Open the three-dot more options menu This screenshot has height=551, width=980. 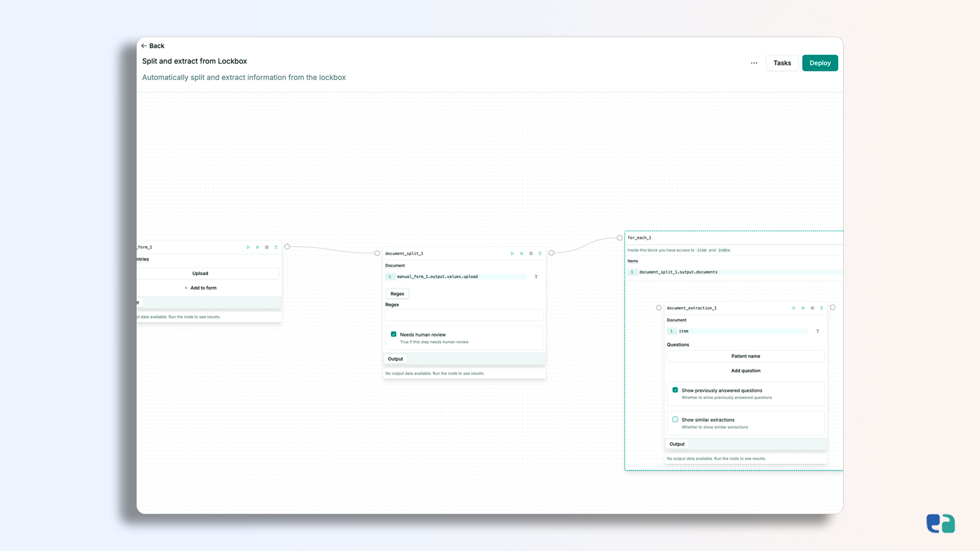coord(754,63)
